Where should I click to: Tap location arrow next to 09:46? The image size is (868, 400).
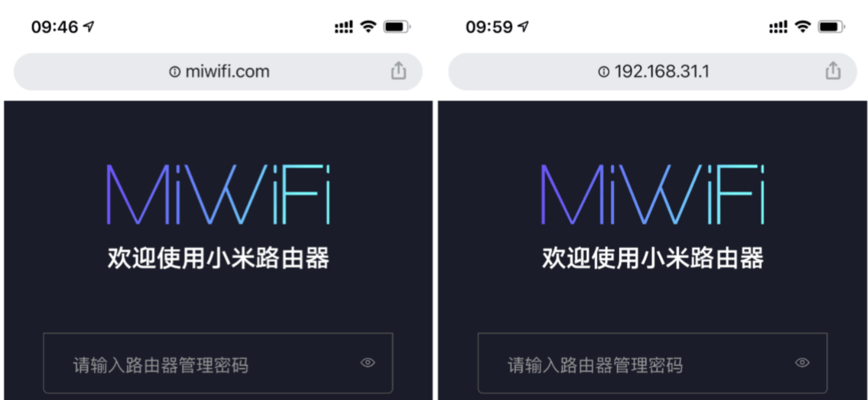click(88, 26)
